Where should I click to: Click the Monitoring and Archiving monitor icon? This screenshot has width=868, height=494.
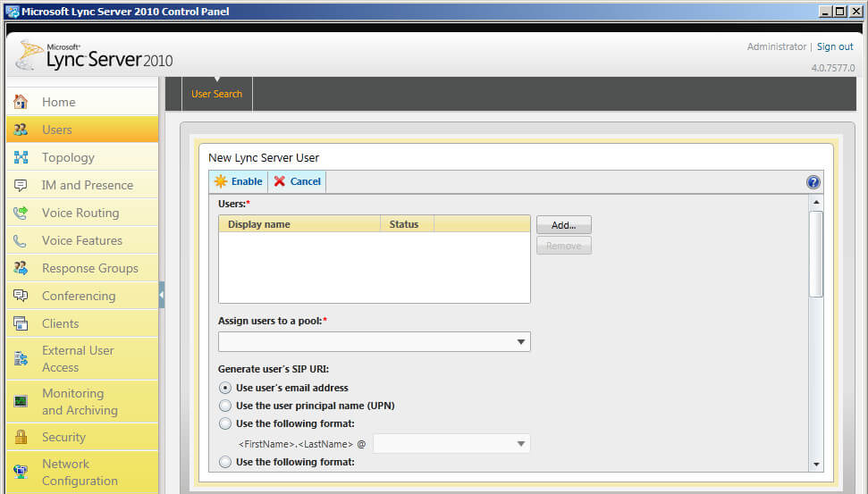click(x=21, y=402)
